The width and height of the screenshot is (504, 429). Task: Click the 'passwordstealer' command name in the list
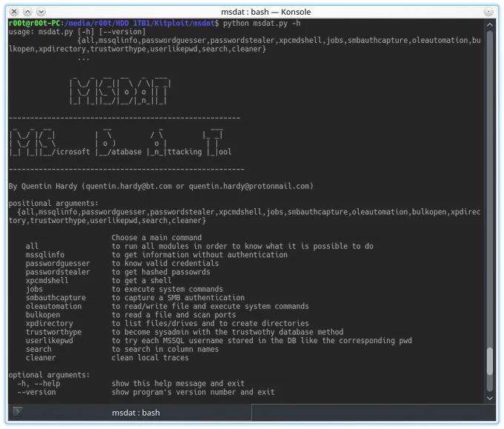pyautogui.click(x=58, y=272)
